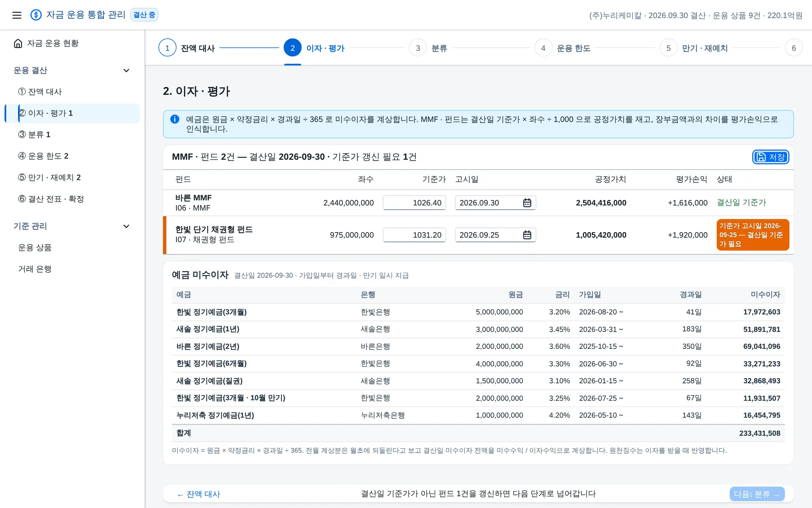
Task: Jump to step 5 만기 · 재예치 in stepper
Action: tap(694, 48)
